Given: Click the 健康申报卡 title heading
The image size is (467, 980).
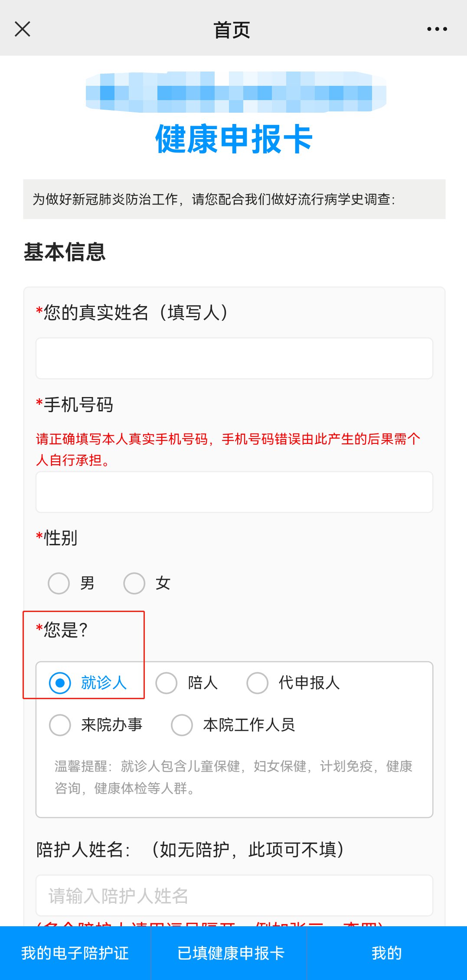Looking at the screenshot, I should (234, 139).
